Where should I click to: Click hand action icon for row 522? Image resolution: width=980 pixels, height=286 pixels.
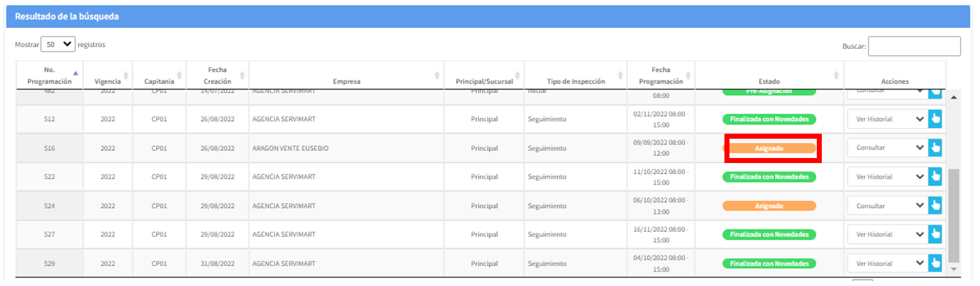click(935, 176)
